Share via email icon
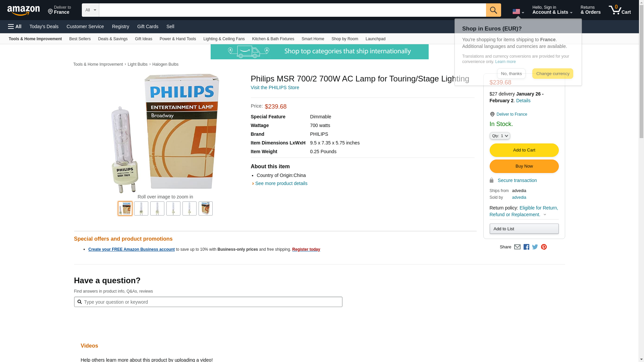644x362 pixels. [x=517, y=247]
